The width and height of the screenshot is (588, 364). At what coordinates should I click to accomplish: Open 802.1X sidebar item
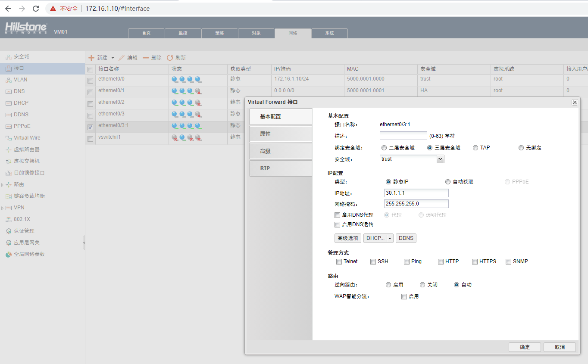click(x=22, y=219)
